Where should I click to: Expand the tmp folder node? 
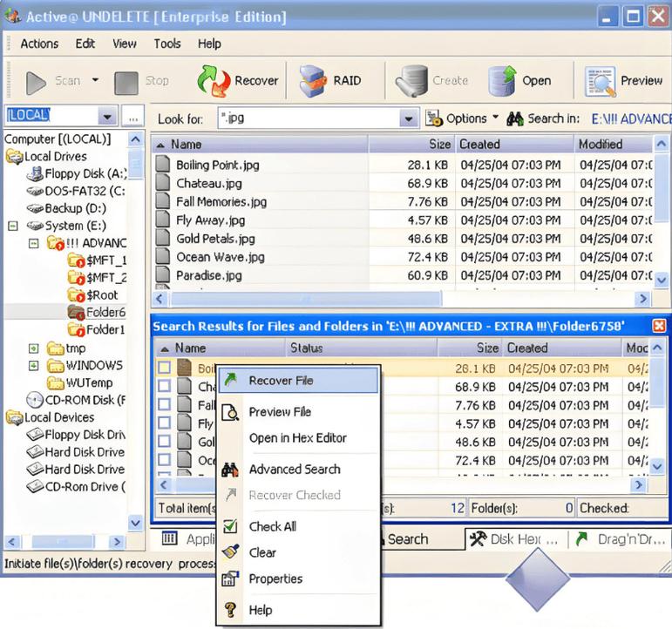point(33,348)
